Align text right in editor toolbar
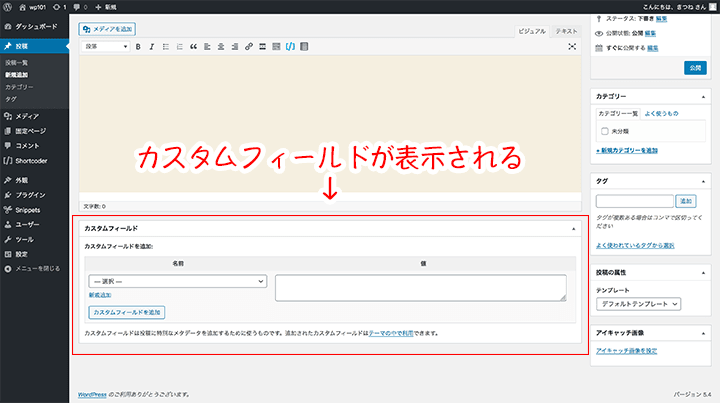720x403 pixels. point(235,47)
